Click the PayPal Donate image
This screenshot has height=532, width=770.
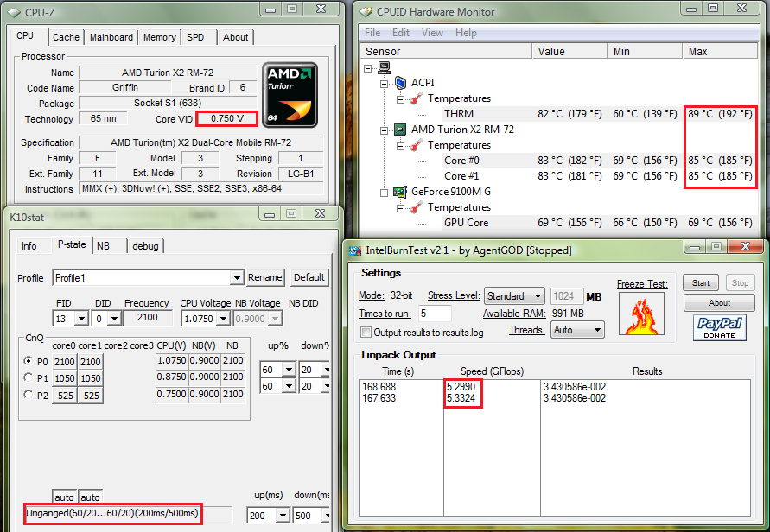click(719, 328)
